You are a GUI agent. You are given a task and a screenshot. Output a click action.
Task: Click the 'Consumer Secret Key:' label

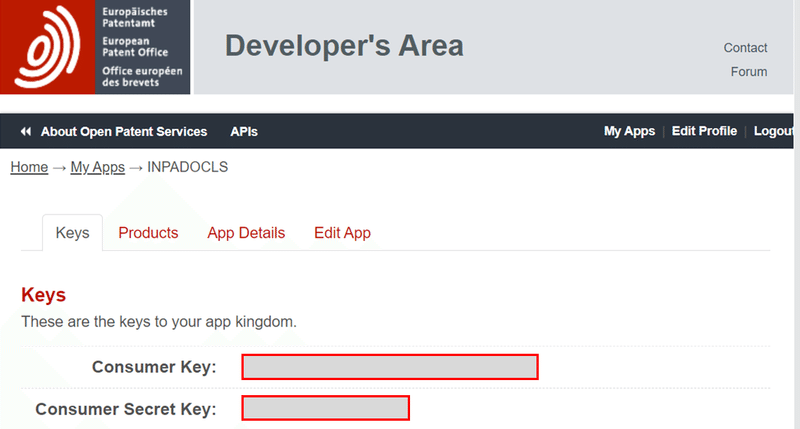tap(126, 409)
